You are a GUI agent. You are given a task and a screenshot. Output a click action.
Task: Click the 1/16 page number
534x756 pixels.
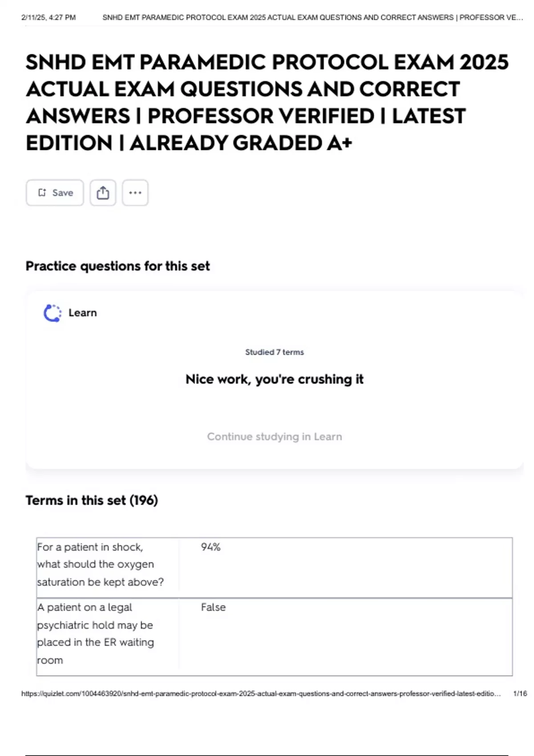point(520,694)
